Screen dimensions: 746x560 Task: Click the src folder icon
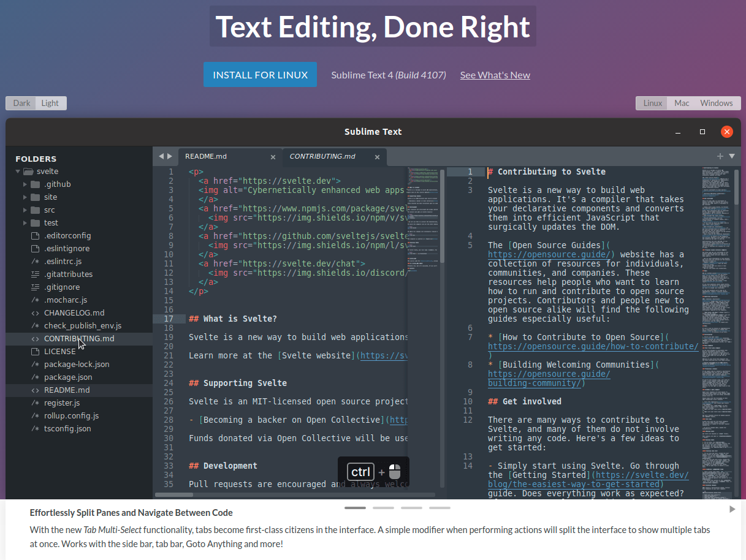(x=35, y=210)
